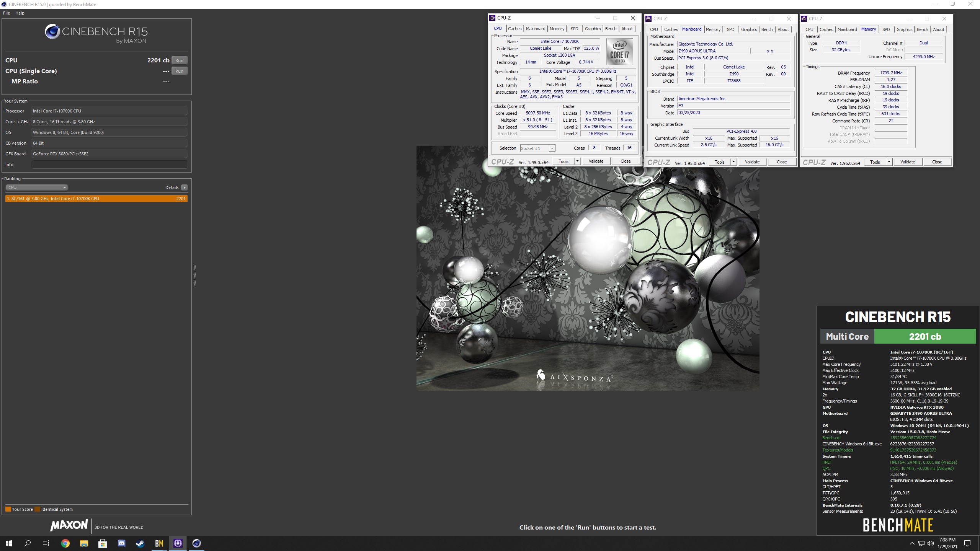980x551 pixels.
Task: Click the Info input field in Your System
Action: tap(109, 165)
